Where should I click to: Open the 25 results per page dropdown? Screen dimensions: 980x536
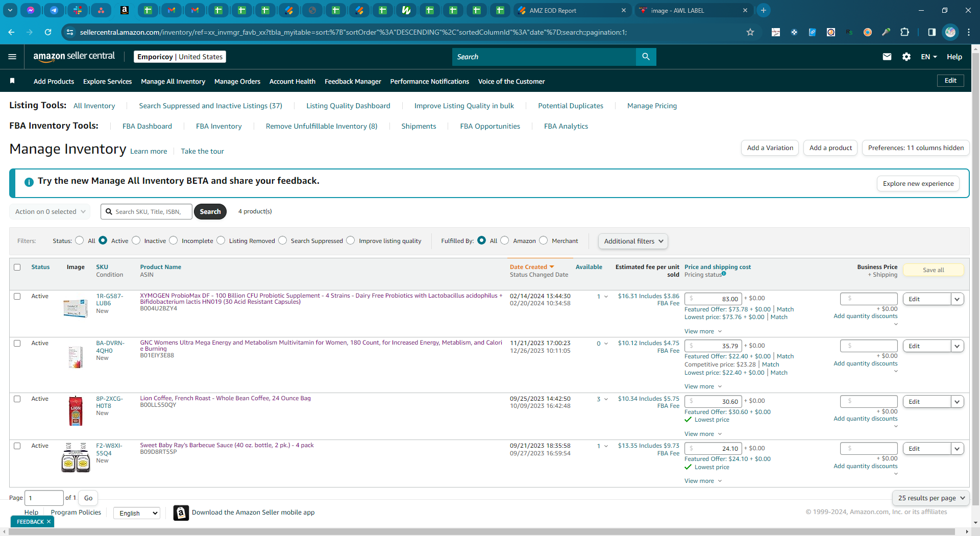(931, 498)
